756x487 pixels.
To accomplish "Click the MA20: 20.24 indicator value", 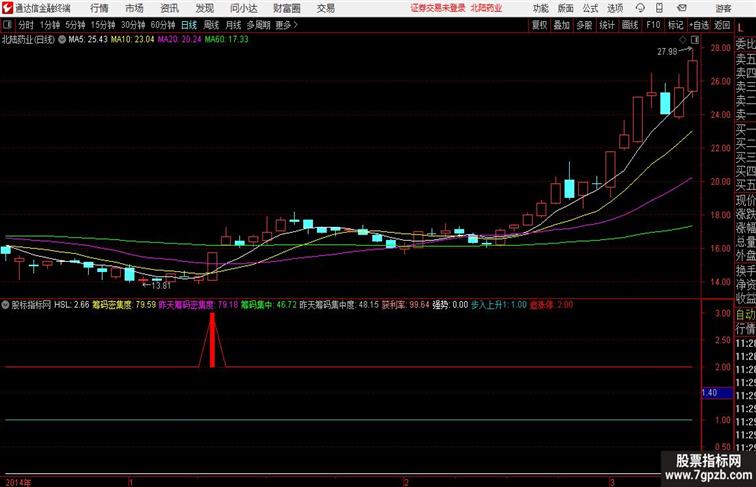I will coord(179,39).
